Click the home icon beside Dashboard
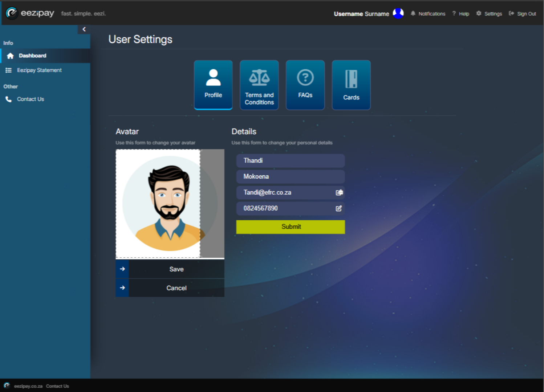 (x=10, y=56)
